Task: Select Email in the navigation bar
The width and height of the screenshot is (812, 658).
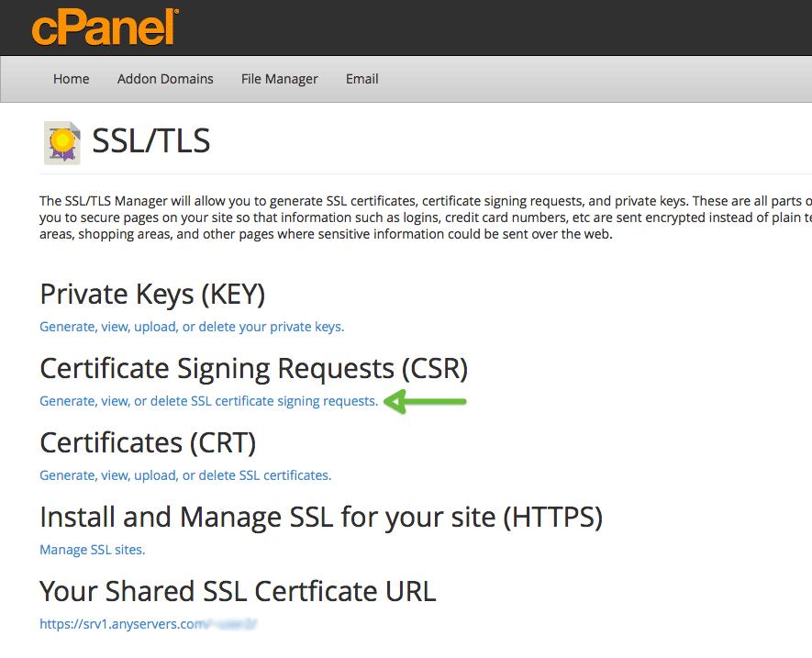Action: [x=362, y=79]
